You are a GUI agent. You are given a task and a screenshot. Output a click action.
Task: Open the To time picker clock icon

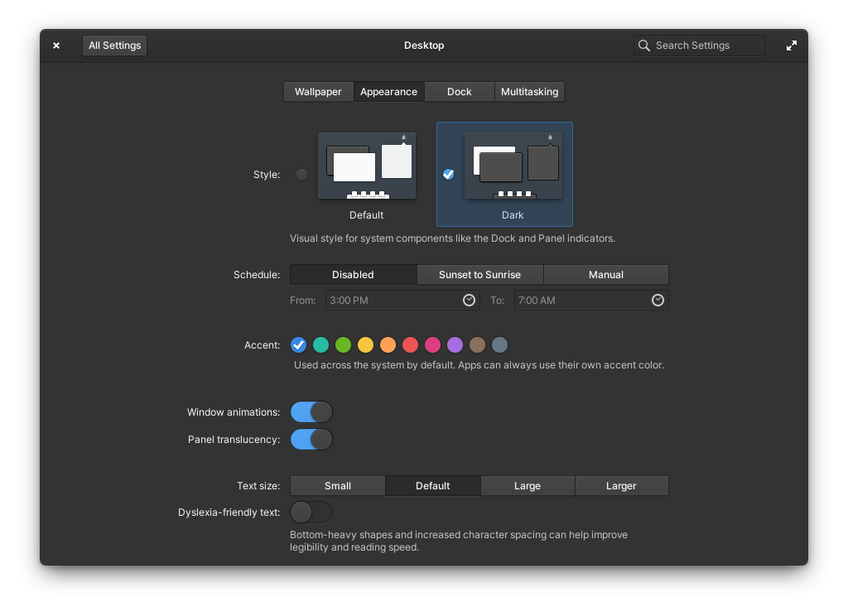point(658,301)
